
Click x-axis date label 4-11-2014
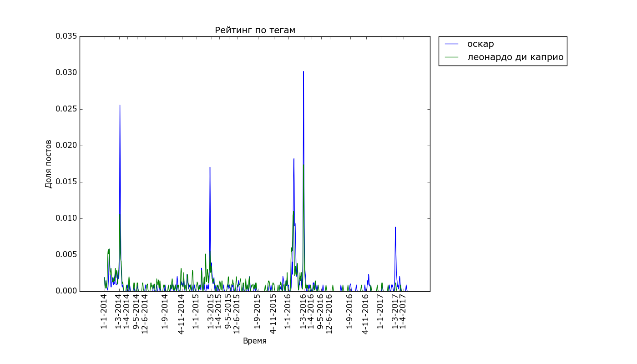coord(181,313)
